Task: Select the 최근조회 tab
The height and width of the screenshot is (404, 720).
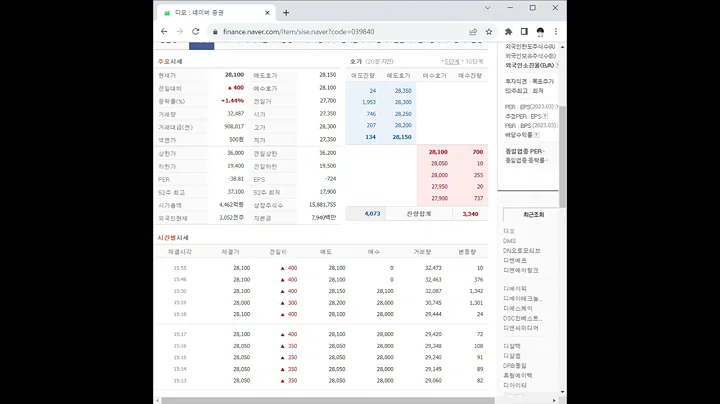Action: click(x=533, y=214)
